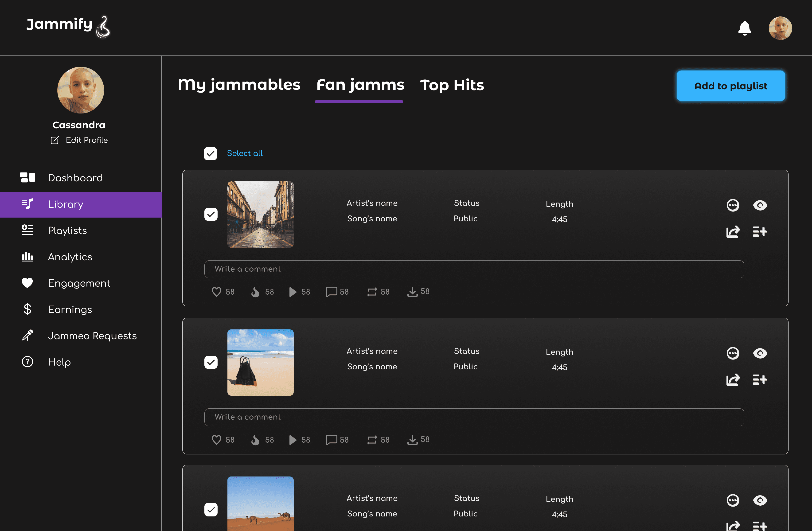Open the user avatar in the header
The width and height of the screenshot is (812, 531).
click(x=780, y=28)
